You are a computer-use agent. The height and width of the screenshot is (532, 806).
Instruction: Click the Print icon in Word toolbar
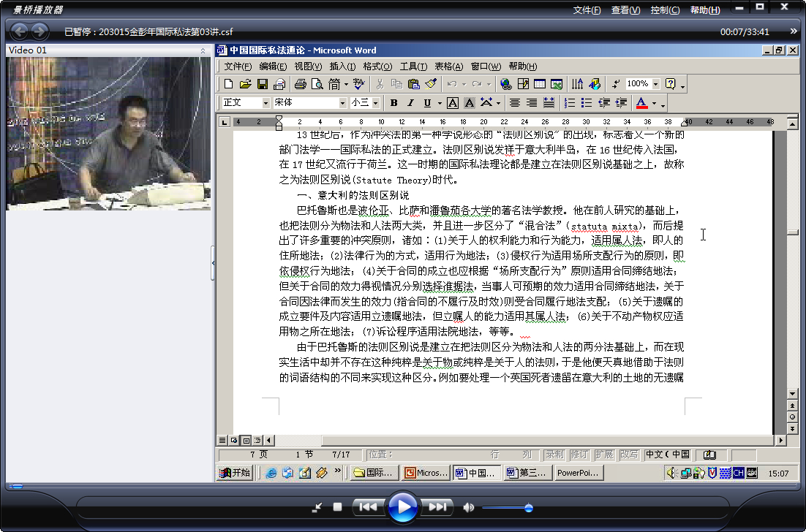(x=300, y=84)
